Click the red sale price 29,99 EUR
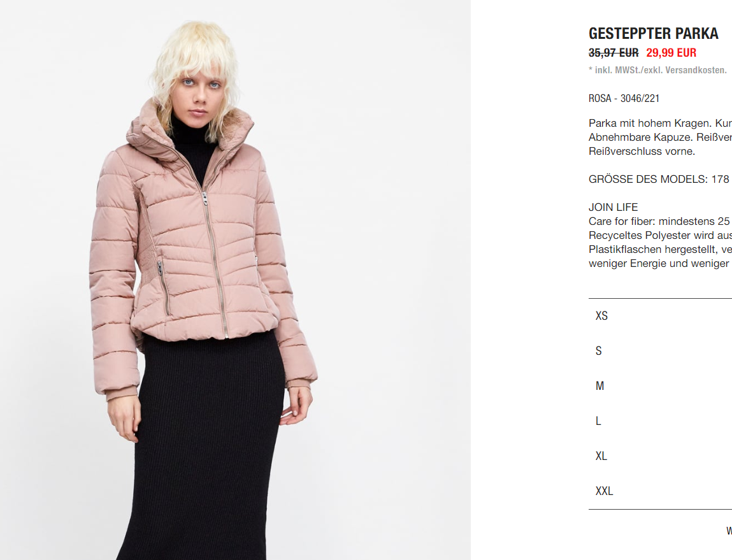The image size is (732, 560). click(671, 53)
